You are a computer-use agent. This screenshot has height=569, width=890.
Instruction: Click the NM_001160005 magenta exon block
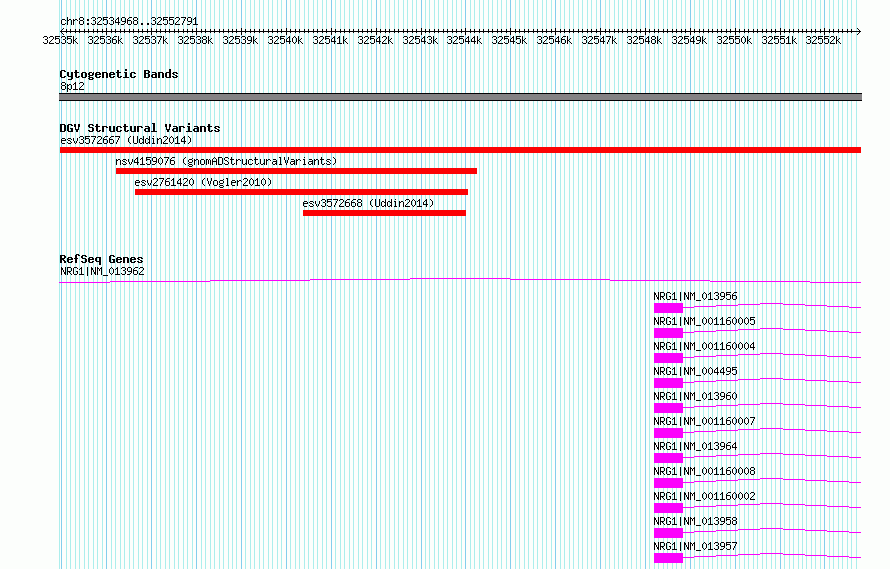click(x=668, y=333)
